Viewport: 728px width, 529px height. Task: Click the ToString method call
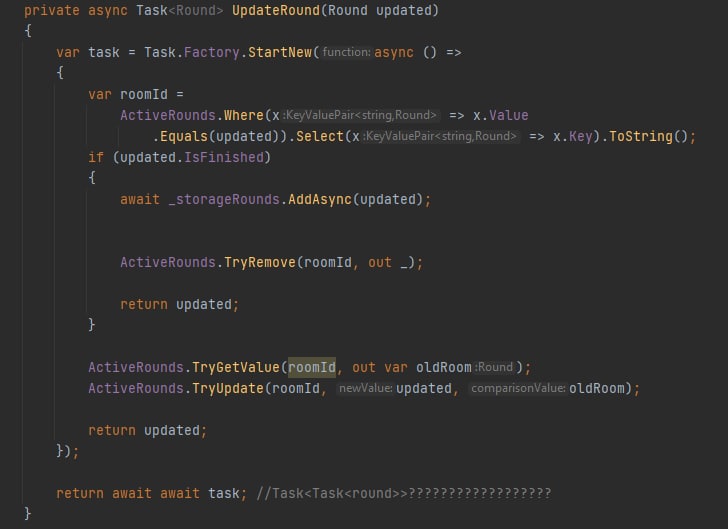click(641, 136)
